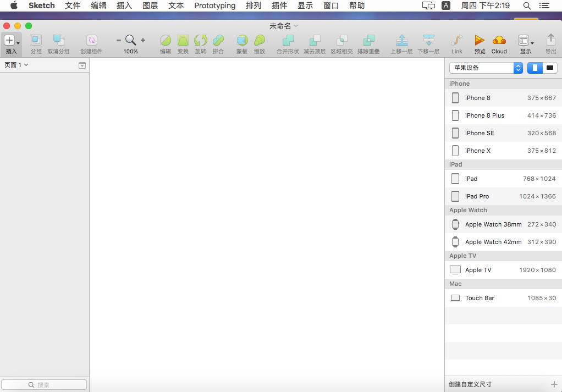Select the Edit (编辑) tool icon
This screenshot has height=392, width=562.
tap(165, 40)
